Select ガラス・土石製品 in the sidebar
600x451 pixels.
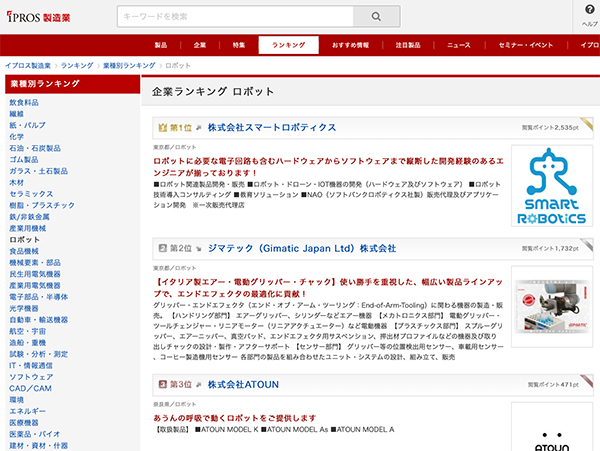pyautogui.click(x=38, y=171)
